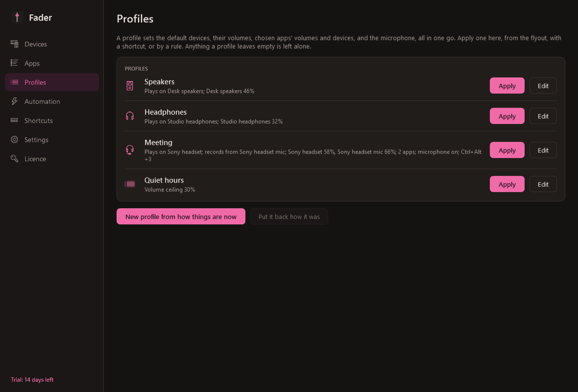Image resolution: width=578 pixels, height=392 pixels.
Task: Edit the Quiet hours profile
Action: 543,184
